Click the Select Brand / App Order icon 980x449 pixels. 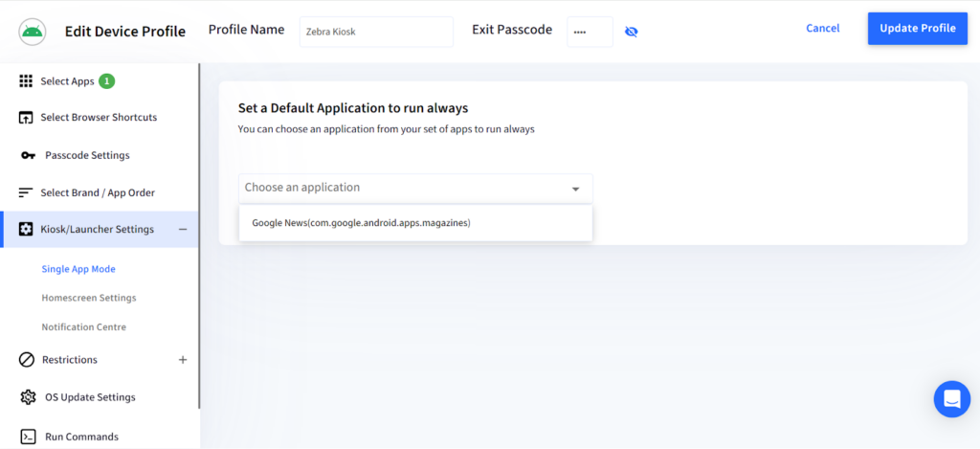(27, 192)
